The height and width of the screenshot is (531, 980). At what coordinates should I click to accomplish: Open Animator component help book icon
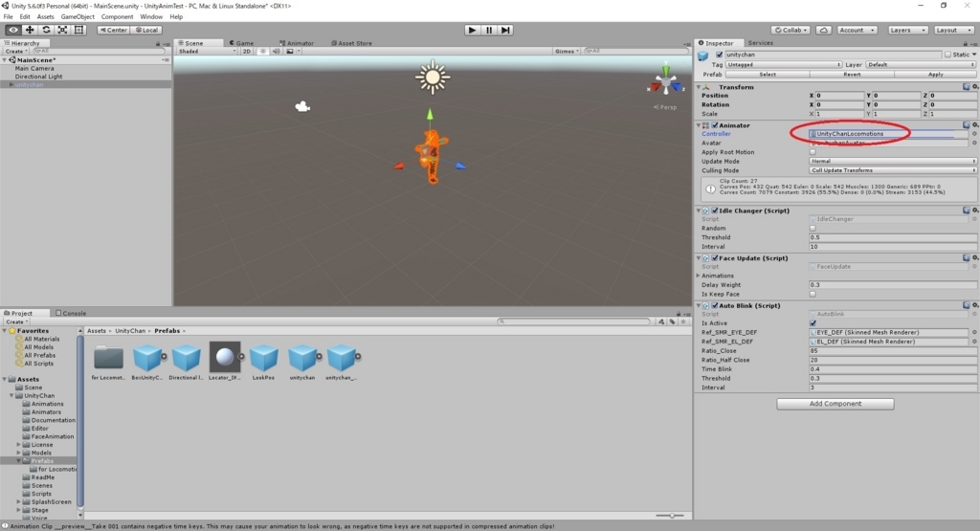click(x=967, y=125)
